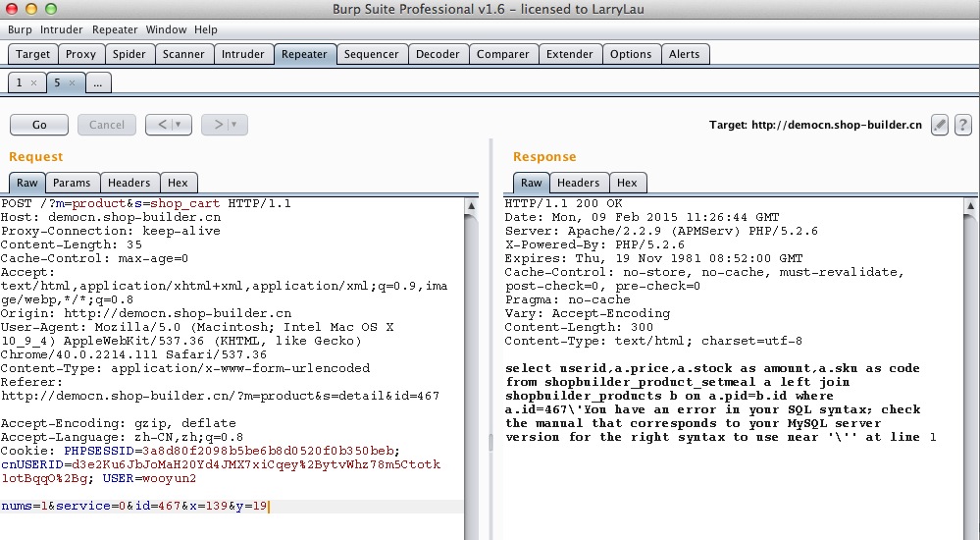Select the Response Headers tab
980x540 pixels.
[x=579, y=183]
